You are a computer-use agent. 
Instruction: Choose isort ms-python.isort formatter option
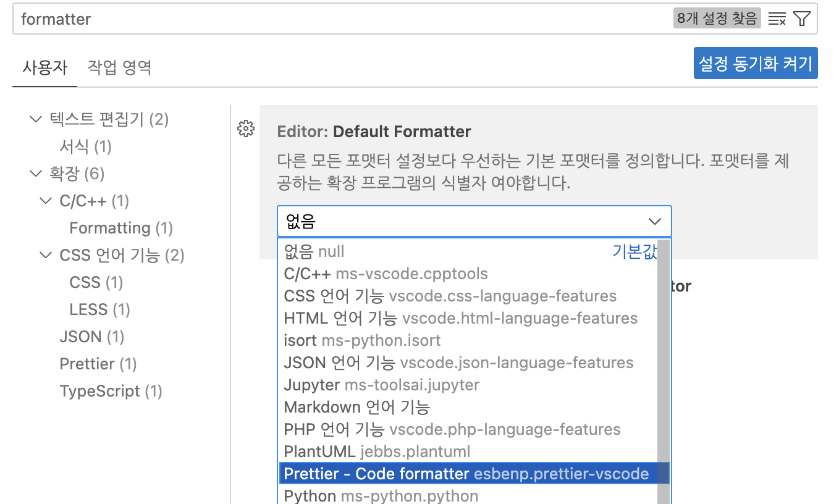(469, 340)
